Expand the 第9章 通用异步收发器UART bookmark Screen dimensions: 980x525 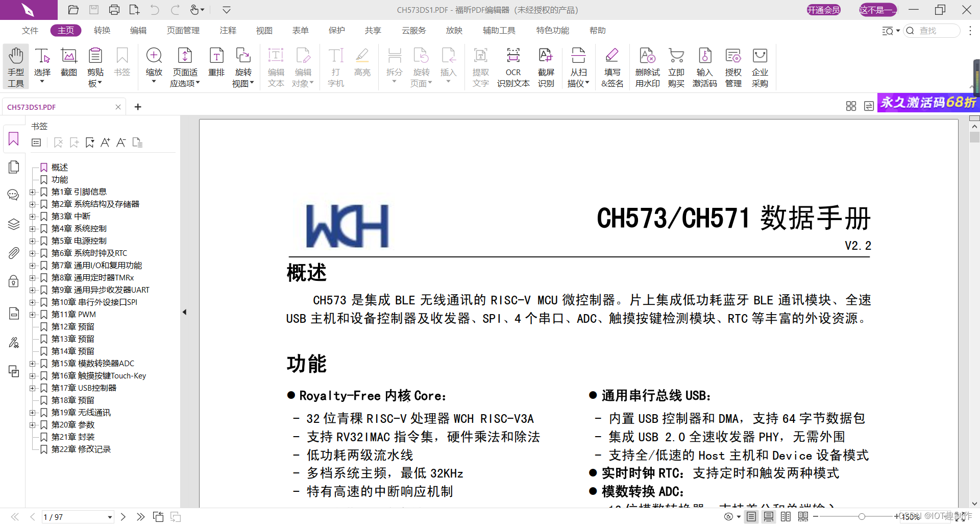(33, 290)
